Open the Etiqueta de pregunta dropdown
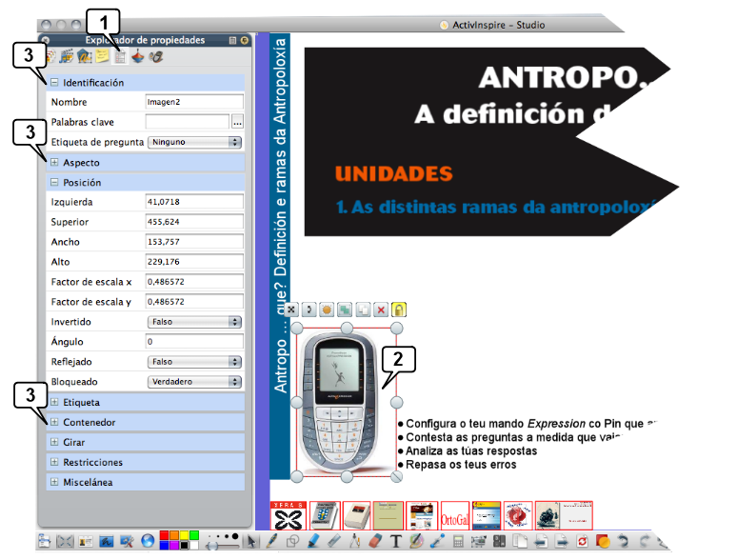 point(194,142)
